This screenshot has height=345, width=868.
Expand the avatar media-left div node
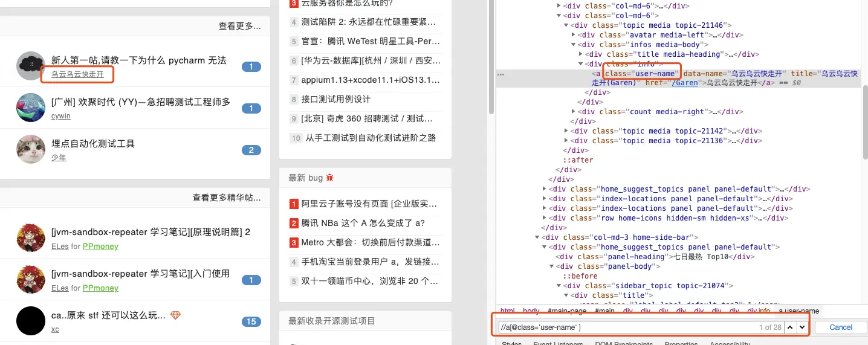[x=574, y=34]
